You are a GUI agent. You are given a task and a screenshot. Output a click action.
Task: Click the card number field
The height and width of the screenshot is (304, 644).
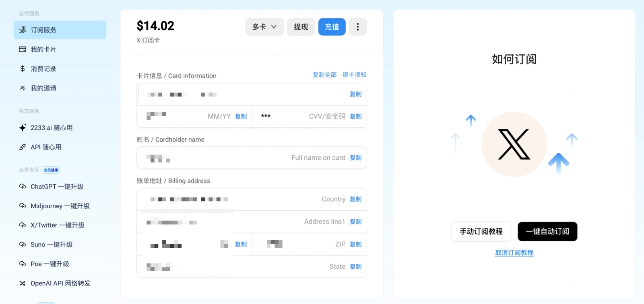click(252, 94)
